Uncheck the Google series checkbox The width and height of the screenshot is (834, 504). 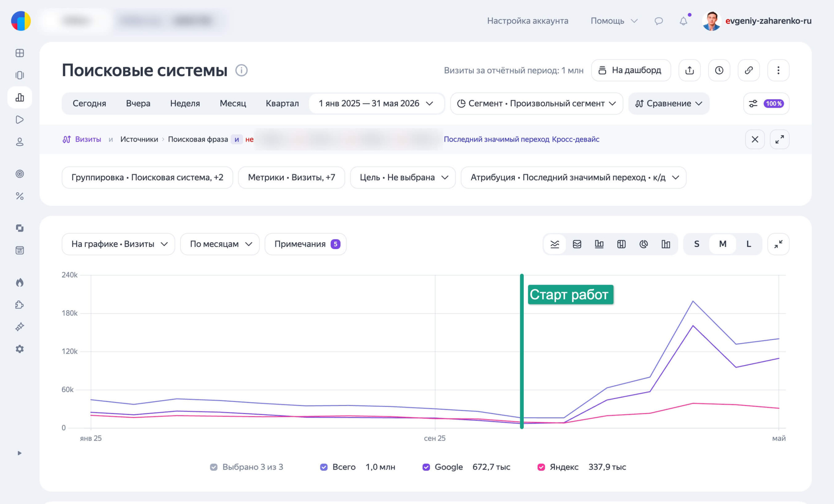[x=426, y=467]
